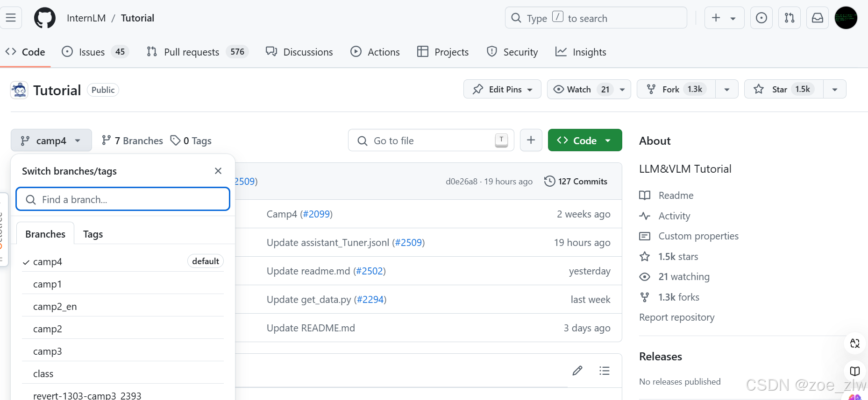The height and width of the screenshot is (400, 868).
Task: Select the Tags tab in popup
Action: point(93,234)
